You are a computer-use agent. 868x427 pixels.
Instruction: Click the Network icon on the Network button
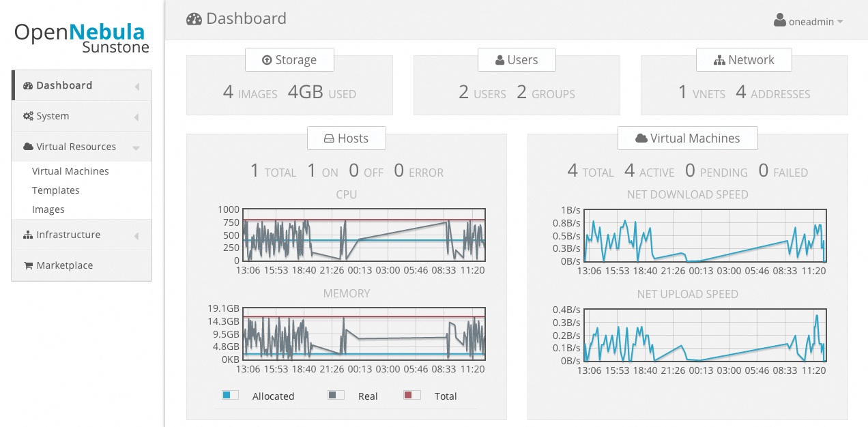(x=720, y=59)
